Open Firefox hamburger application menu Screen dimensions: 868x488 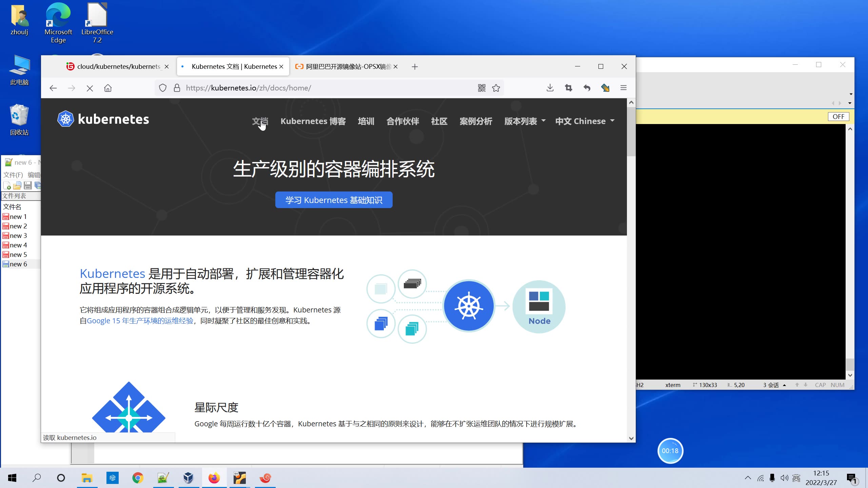click(623, 88)
